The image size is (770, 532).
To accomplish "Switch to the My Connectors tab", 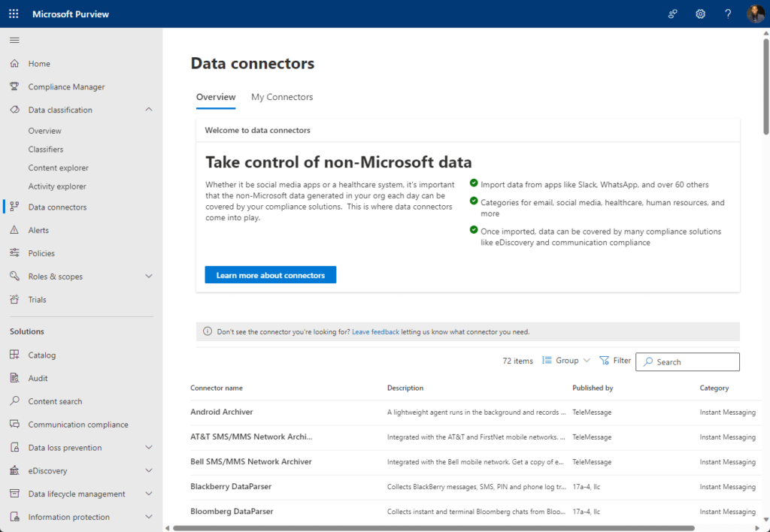I will tap(282, 97).
